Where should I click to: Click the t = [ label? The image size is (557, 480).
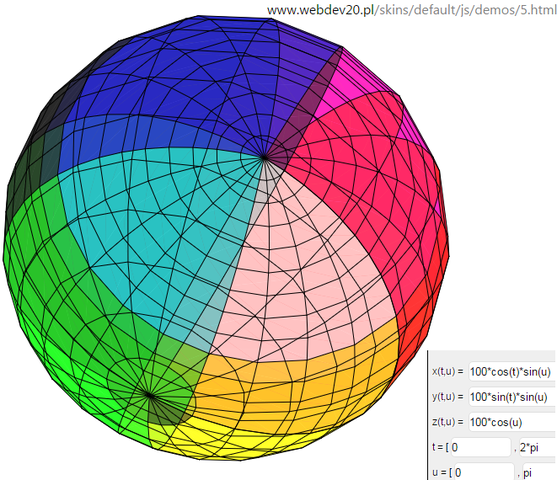440,447
